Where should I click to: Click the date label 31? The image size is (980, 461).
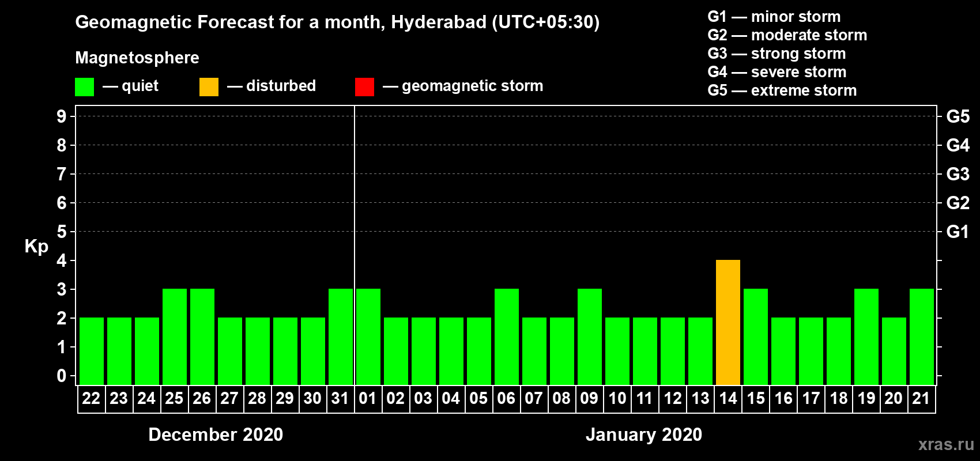[340, 398]
